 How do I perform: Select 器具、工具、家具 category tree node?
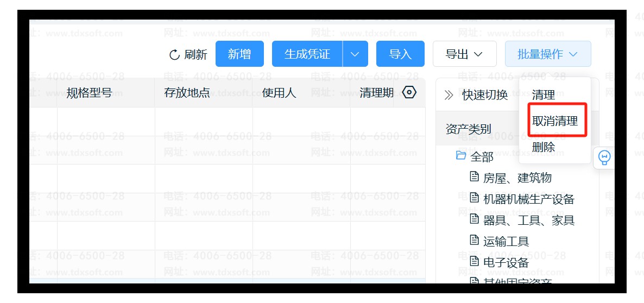(528, 220)
